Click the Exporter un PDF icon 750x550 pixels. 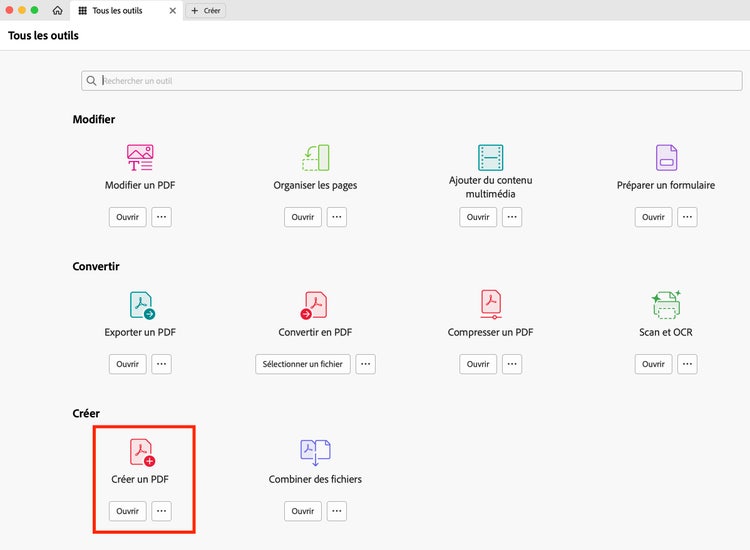pyautogui.click(x=142, y=305)
